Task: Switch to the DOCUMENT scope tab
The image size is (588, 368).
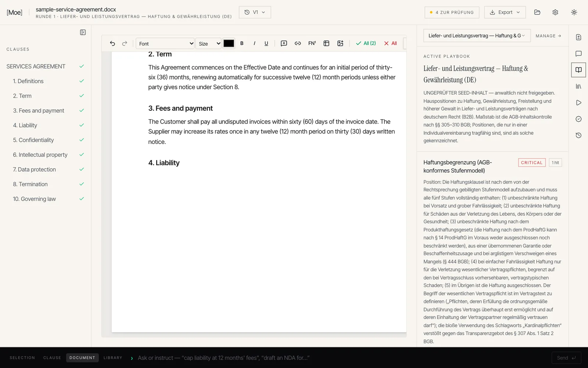Action: click(x=82, y=358)
